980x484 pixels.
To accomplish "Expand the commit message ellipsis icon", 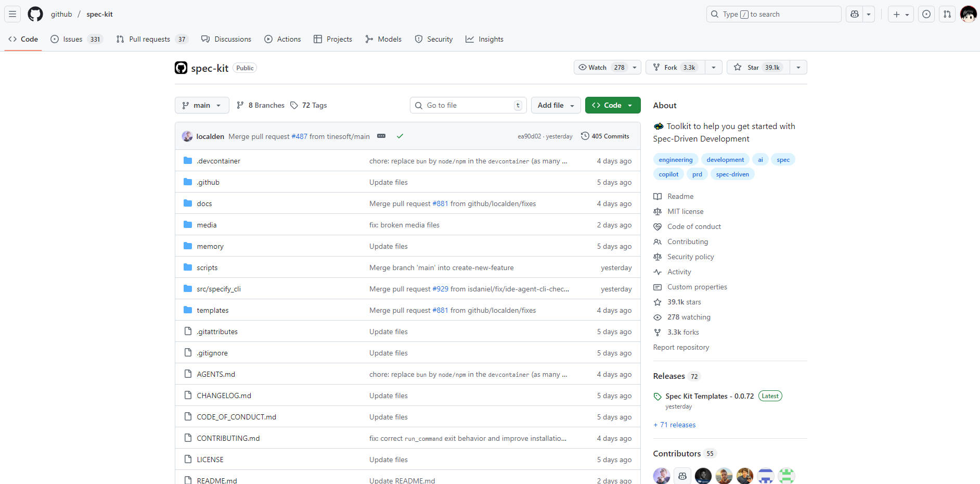I will 381,136.
